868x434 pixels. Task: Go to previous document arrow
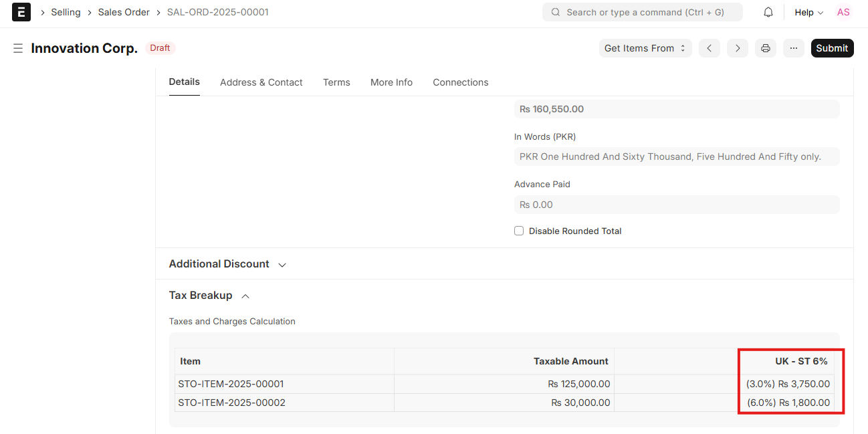click(709, 48)
